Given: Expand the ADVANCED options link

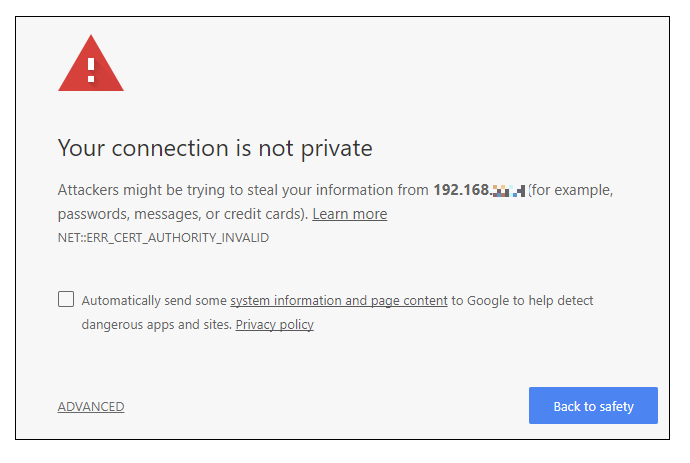Looking at the screenshot, I should [x=91, y=407].
